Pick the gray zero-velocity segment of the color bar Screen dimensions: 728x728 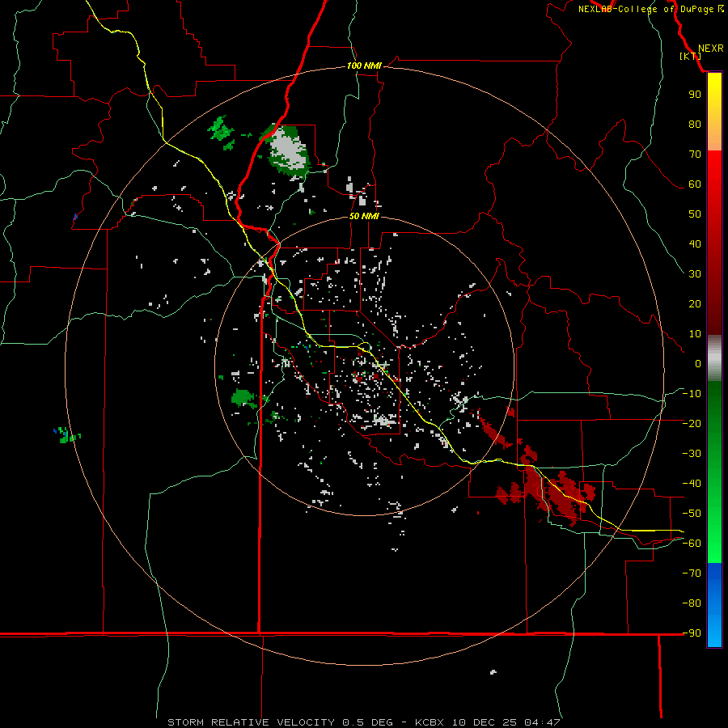[714, 358]
